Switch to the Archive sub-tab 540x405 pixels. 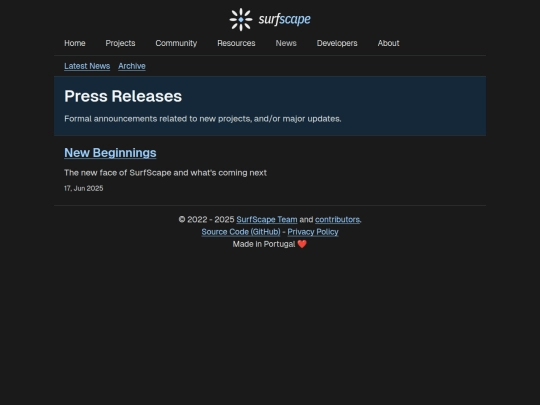click(132, 66)
